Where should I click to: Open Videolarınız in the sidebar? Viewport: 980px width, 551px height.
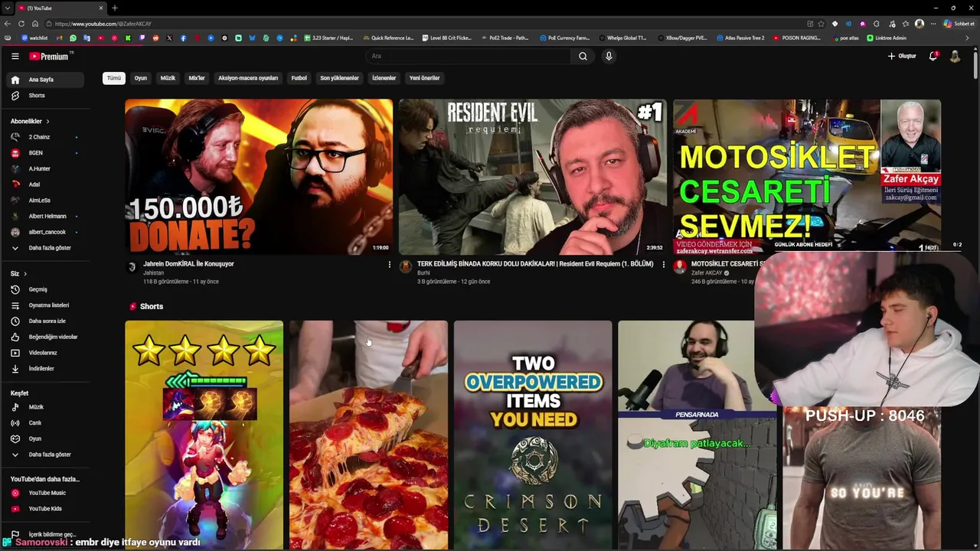click(x=46, y=353)
